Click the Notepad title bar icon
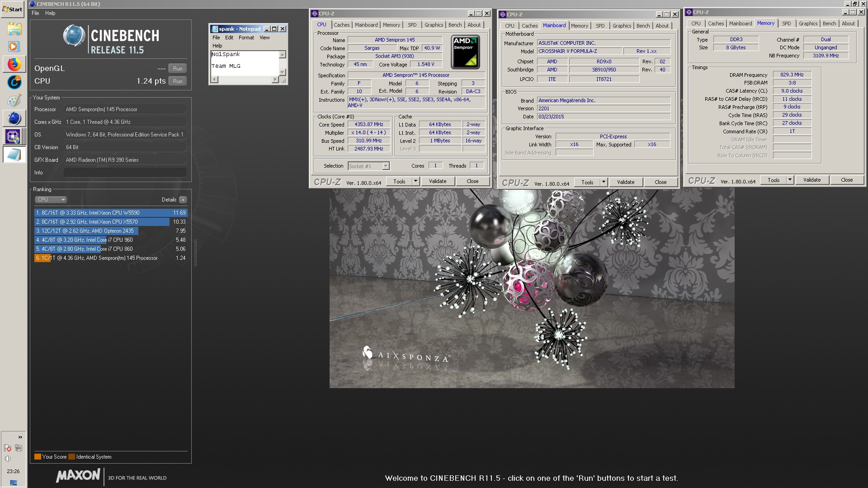 (215, 29)
